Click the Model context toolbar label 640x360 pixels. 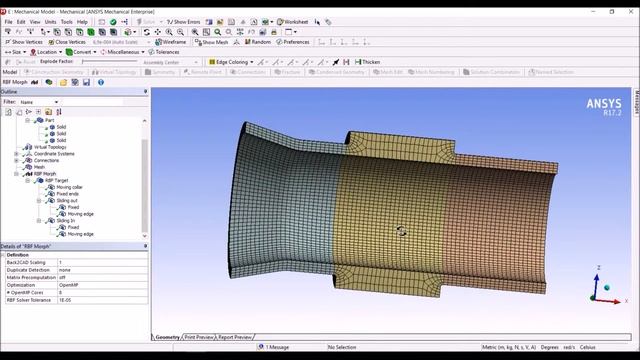(x=10, y=72)
